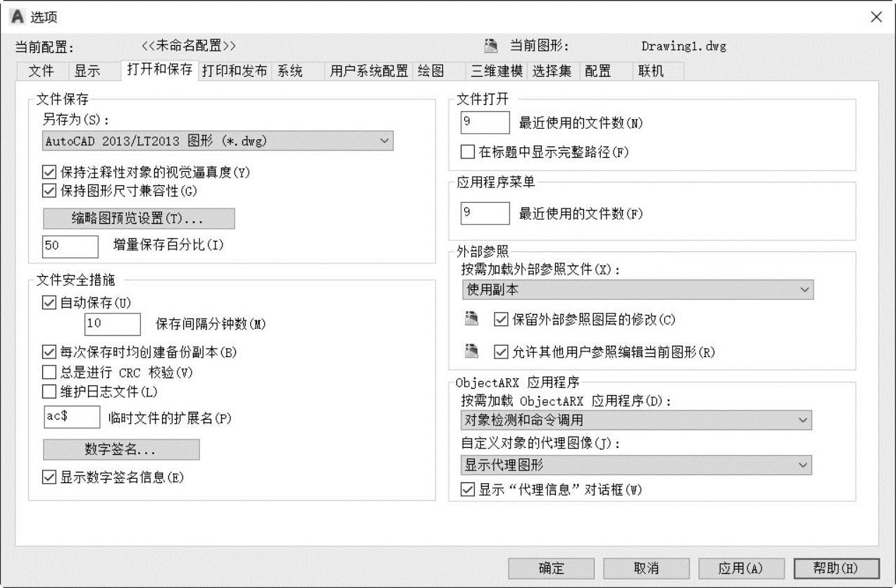
Task: Disable 自动保存 checkbox
Action: point(49,303)
